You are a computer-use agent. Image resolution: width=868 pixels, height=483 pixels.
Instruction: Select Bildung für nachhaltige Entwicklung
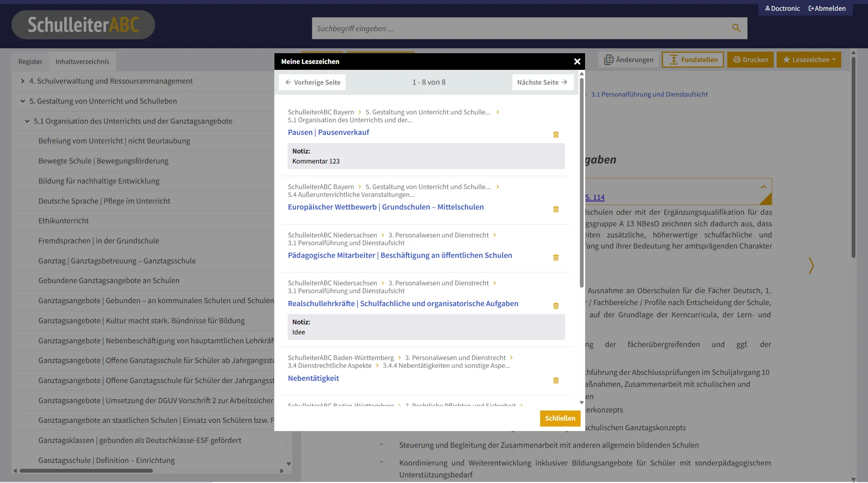pyautogui.click(x=99, y=181)
